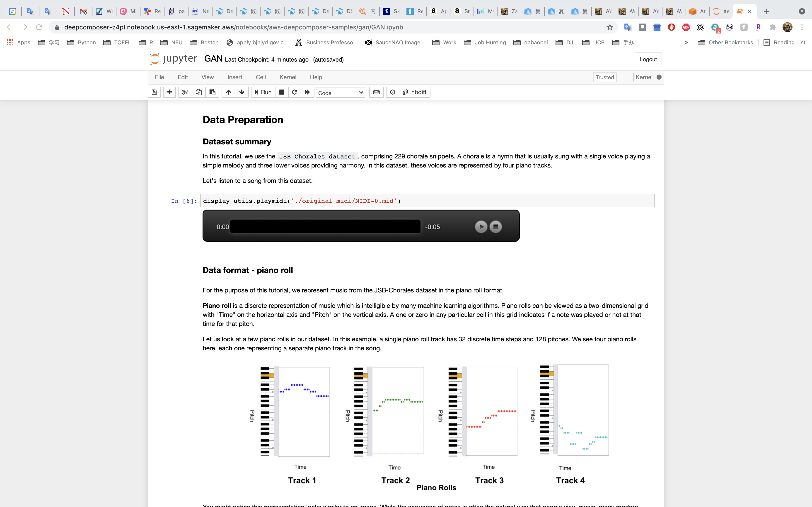
Task: Click the audio progress bar
Action: coord(325,227)
